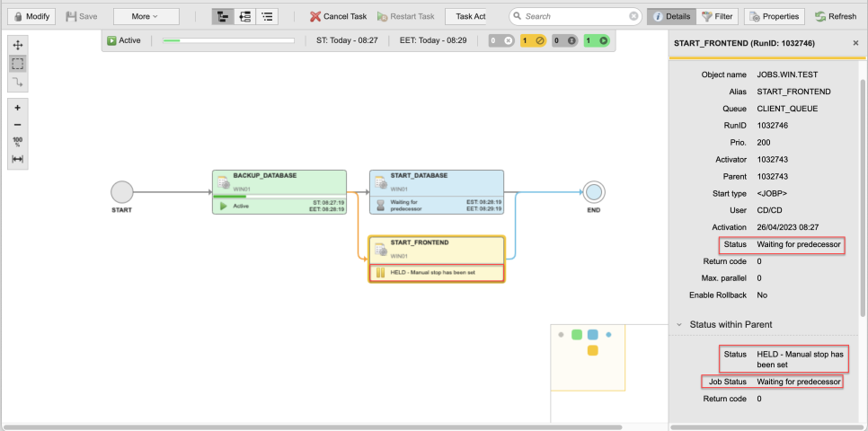
Task: Click the Activator value 1032743
Action: coord(772,159)
